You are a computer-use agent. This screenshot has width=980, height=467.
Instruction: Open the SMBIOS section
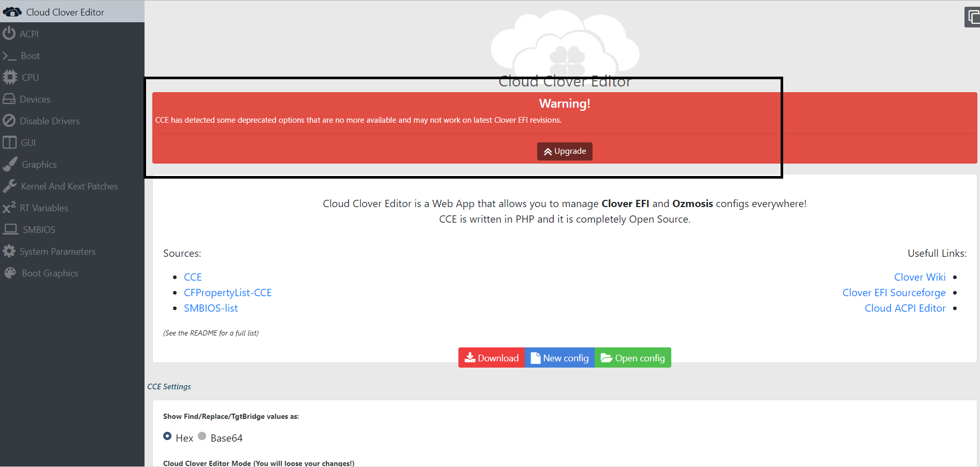tap(72, 229)
